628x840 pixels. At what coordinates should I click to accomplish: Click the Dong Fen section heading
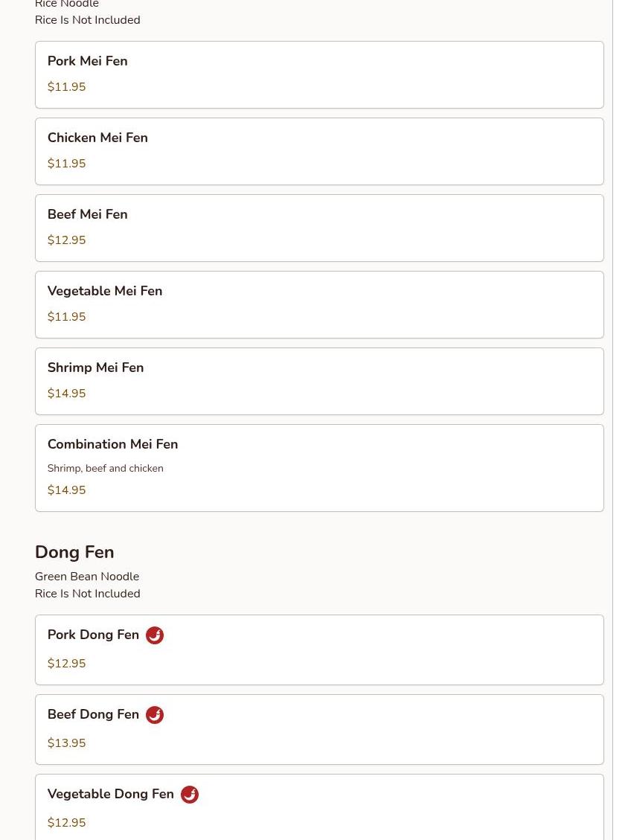pos(74,552)
